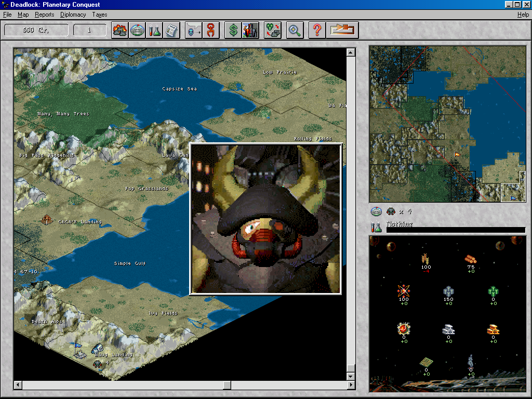Click the burning tanks military toolbar icon
The width and height of the screenshot is (532, 399).
pos(120,30)
